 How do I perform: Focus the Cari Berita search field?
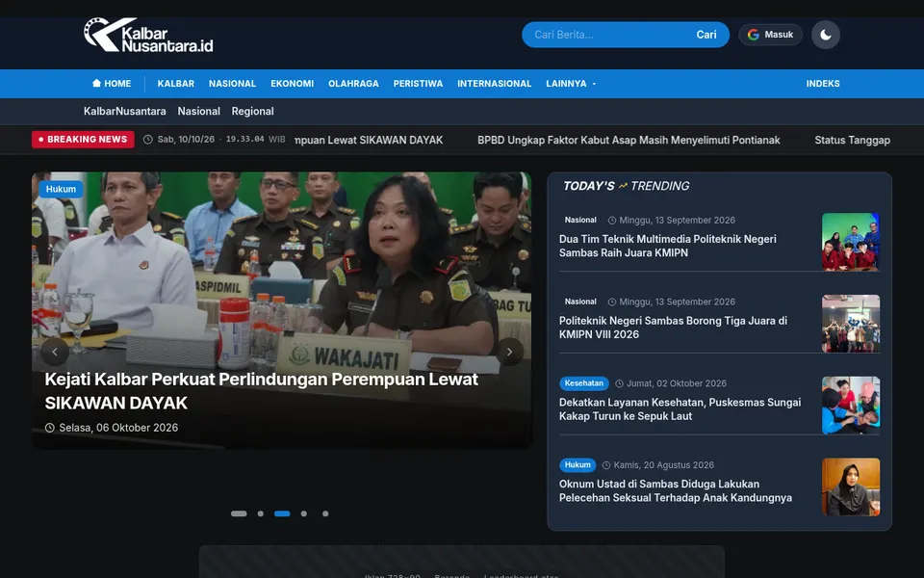[607, 35]
